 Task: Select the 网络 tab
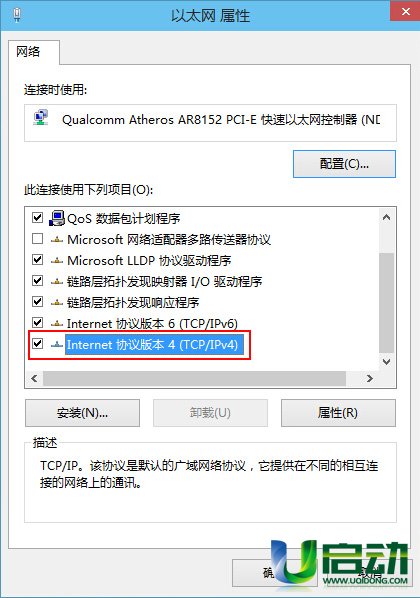coord(28,51)
